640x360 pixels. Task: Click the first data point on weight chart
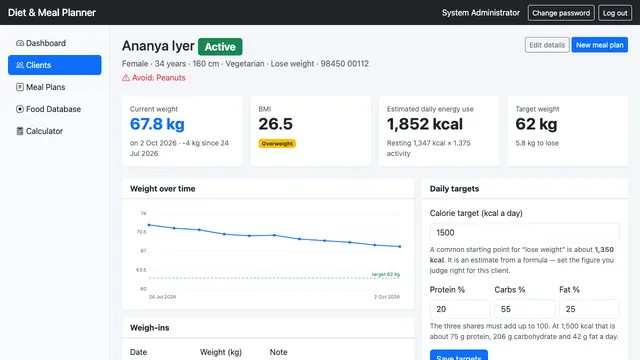[149, 225]
